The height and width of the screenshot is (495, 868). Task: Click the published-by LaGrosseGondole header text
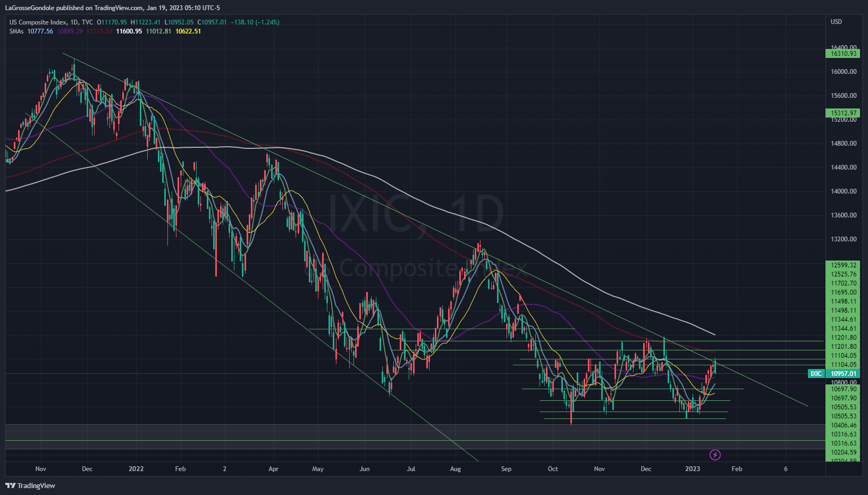point(112,8)
